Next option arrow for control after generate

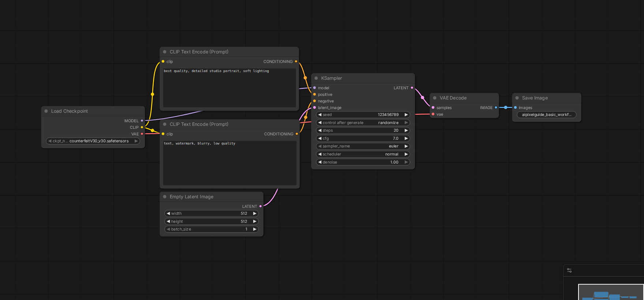coord(406,123)
